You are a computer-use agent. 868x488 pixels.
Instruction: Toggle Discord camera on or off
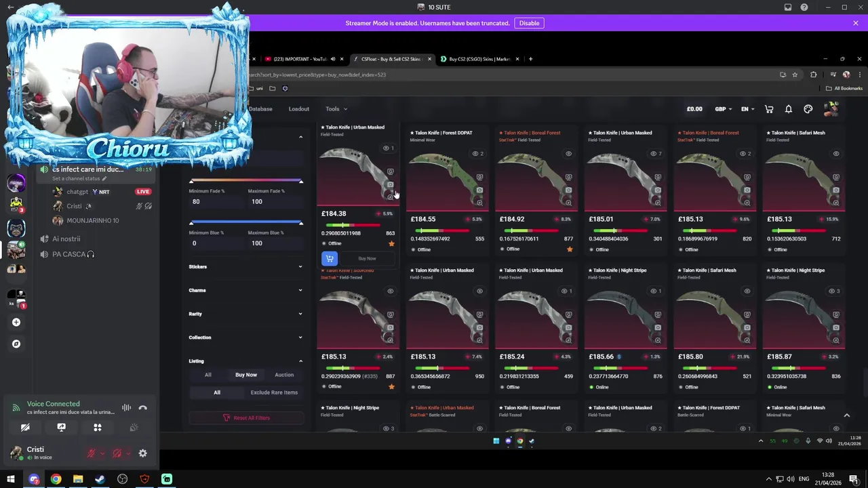[25, 428]
